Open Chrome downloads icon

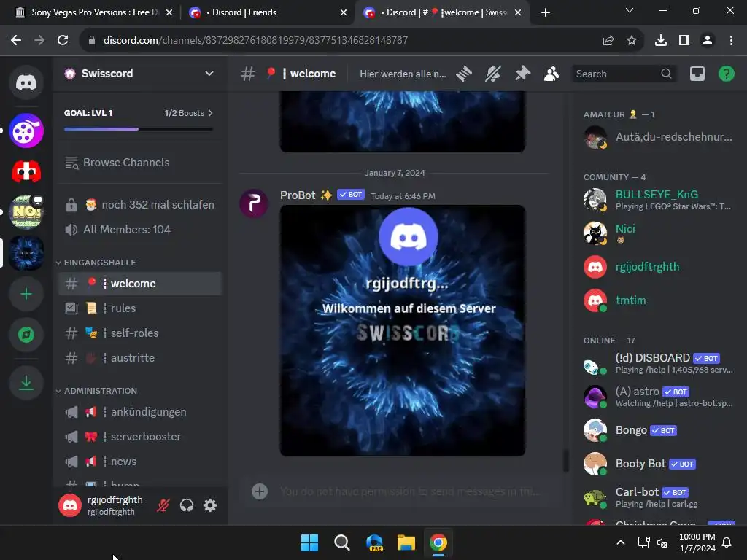point(660,41)
